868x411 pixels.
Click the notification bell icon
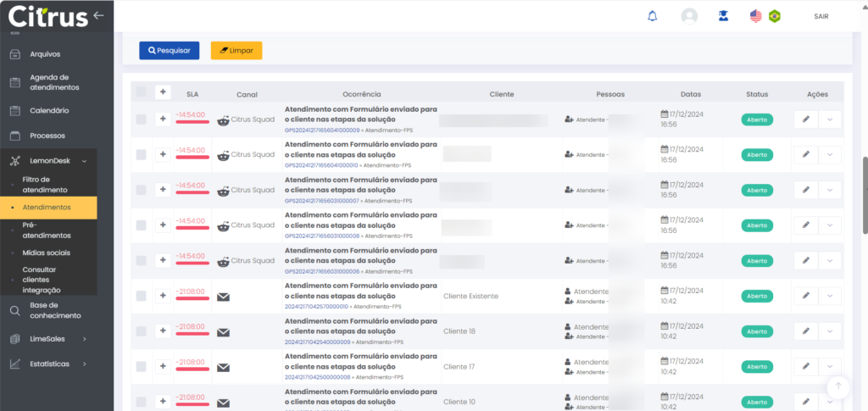click(x=652, y=16)
